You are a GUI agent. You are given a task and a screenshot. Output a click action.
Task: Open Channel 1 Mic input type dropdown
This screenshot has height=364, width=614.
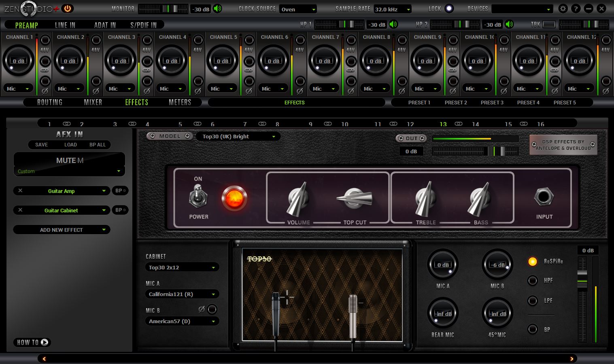click(18, 89)
